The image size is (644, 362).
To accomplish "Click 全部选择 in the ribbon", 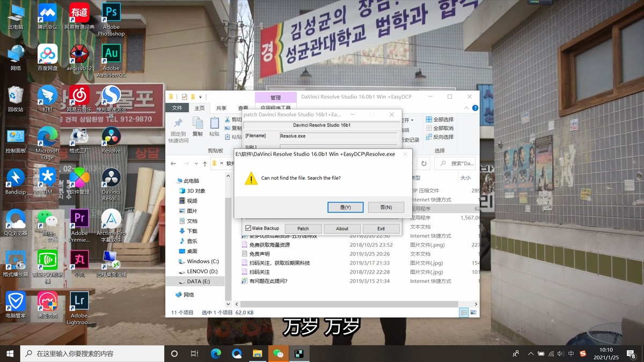I will 440,119.
